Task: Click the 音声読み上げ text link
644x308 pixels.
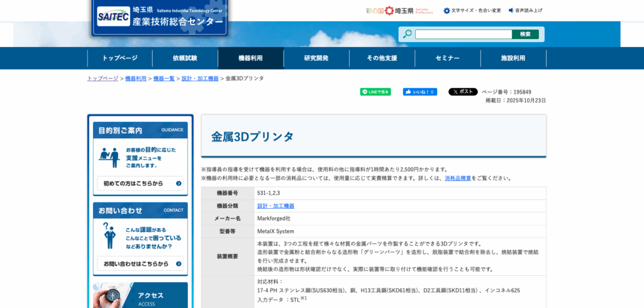Action: (528, 11)
